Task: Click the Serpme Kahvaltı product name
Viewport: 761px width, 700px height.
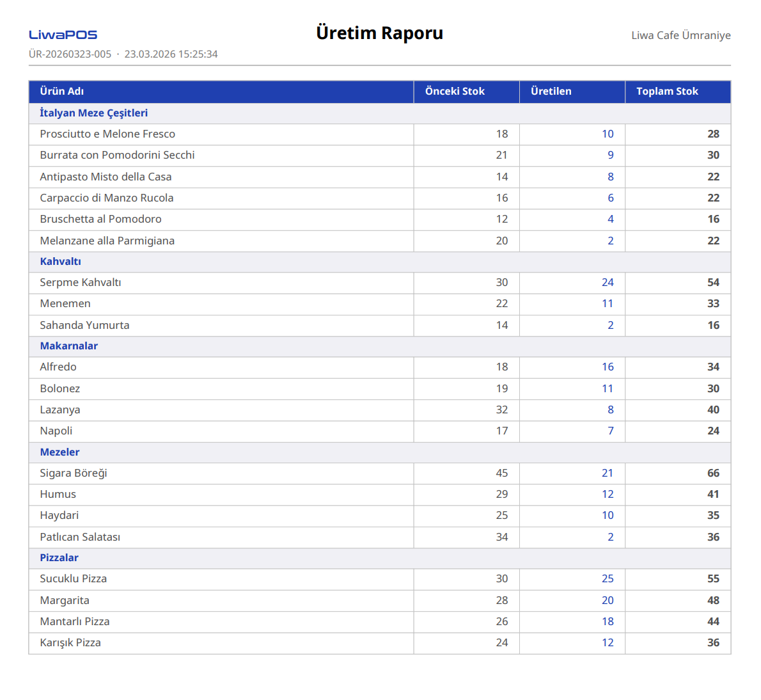Action: [81, 283]
